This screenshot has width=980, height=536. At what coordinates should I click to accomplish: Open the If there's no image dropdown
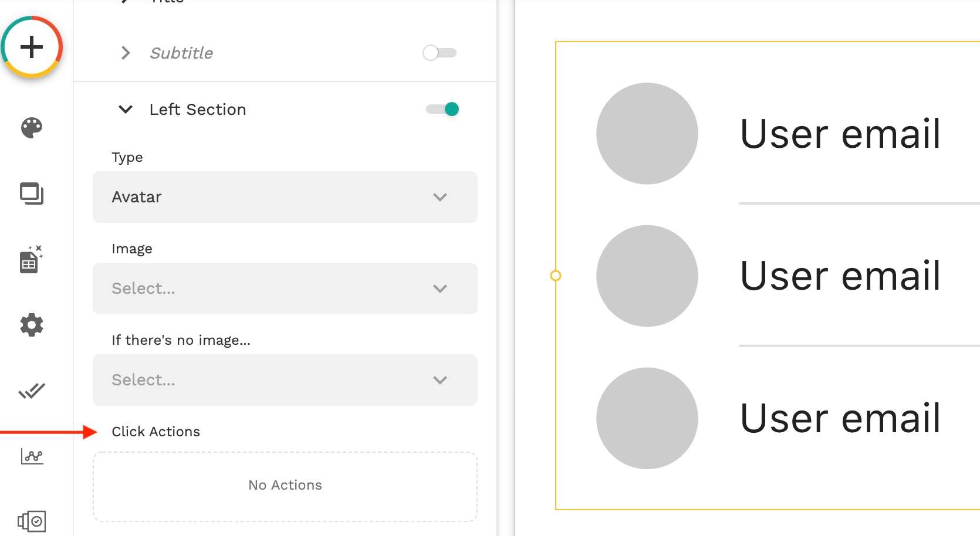tap(285, 380)
